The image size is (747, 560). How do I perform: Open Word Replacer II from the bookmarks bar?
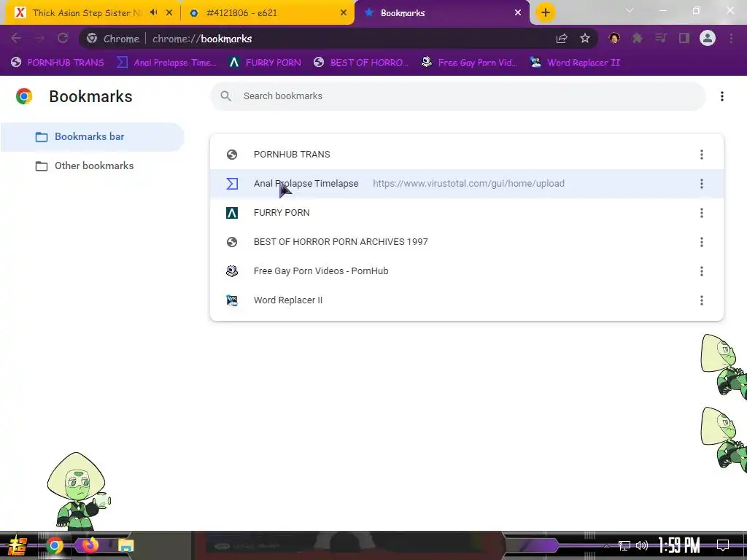click(x=575, y=63)
